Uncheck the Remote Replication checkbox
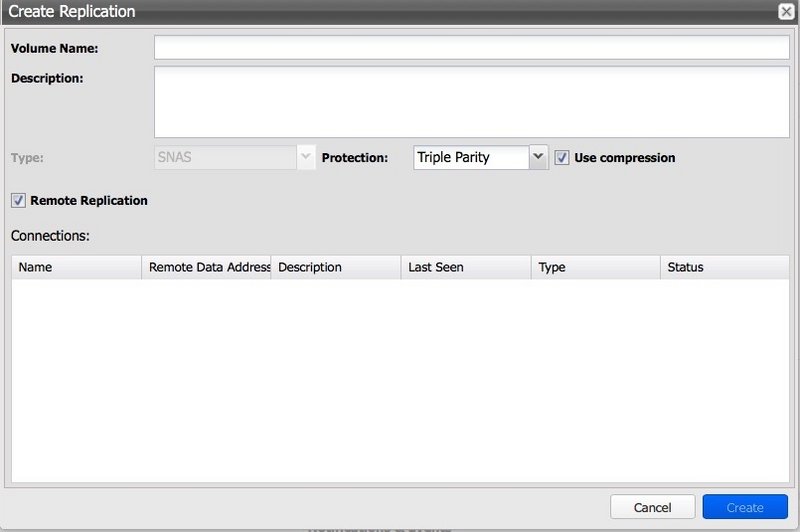Image resolution: width=800 pixels, height=532 pixels. (18, 200)
